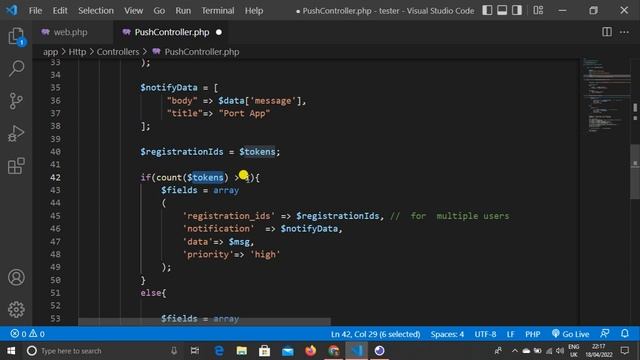Click 'registration_ids' string on line 45
The width and height of the screenshot is (640, 360).
point(229,216)
